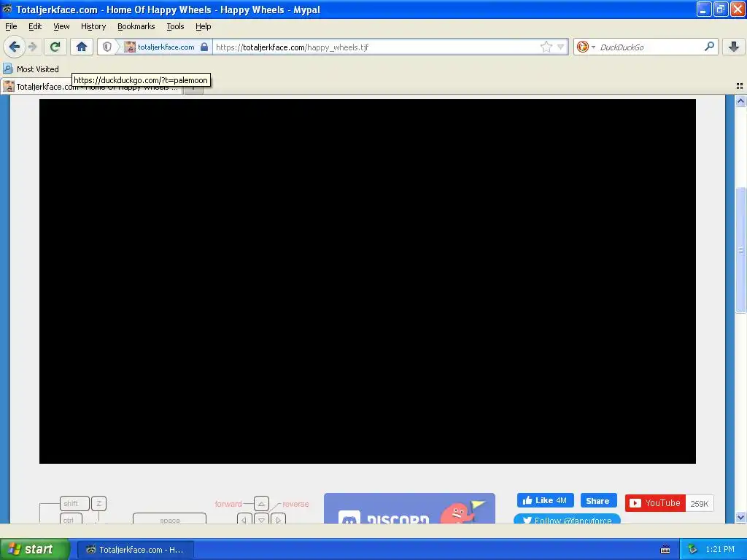747x560 pixels.
Task: Open the Bookmarks menu
Action: click(x=136, y=26)
